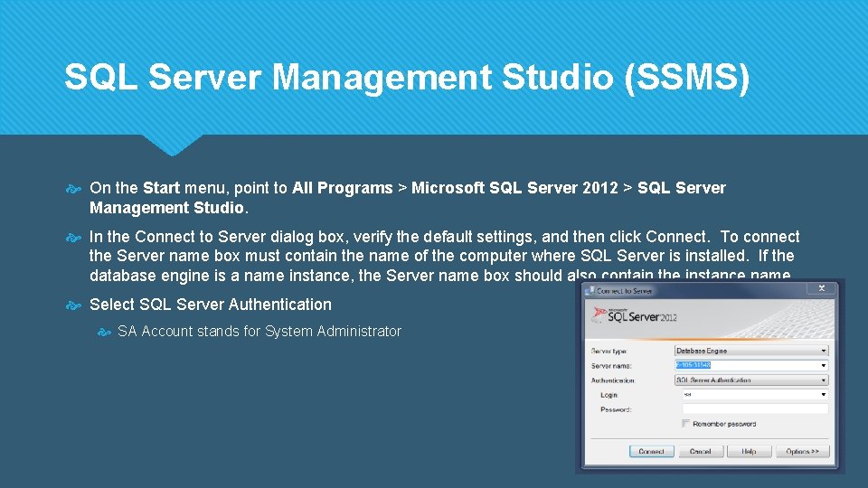Click the Help button in the dialog
Viewport: 868px width, 488px height.
tap(749, 452)
